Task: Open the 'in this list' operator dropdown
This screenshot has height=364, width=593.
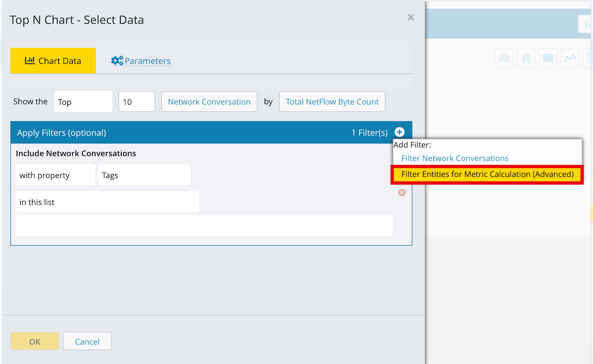Action: [x=107, y=202]
